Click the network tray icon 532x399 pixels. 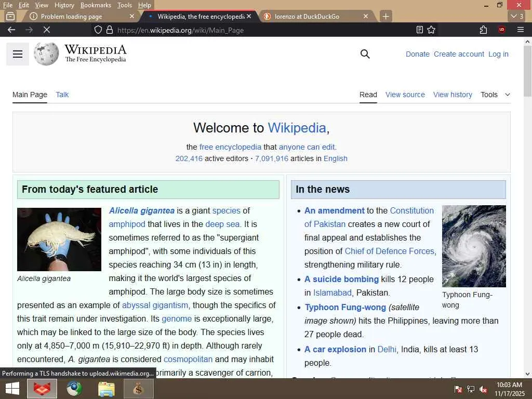(471, 389)
